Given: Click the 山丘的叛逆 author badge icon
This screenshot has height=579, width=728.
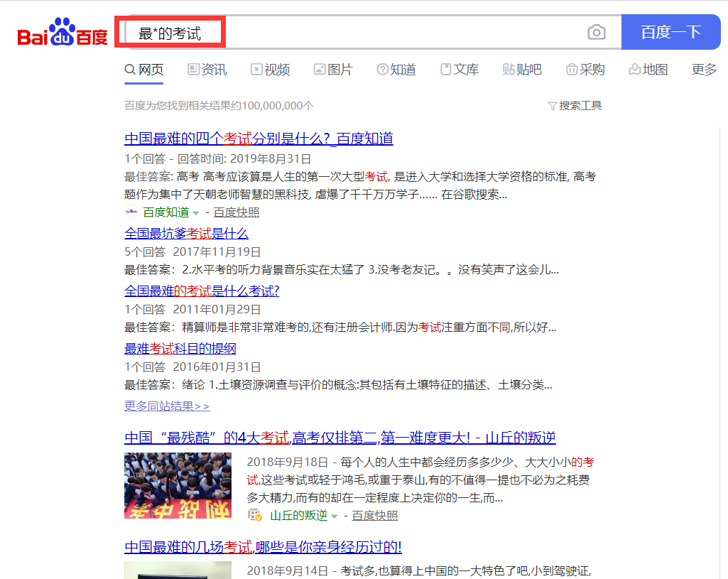Looking at the screenshot, I should pyautogui.click(x=255, y=515).
